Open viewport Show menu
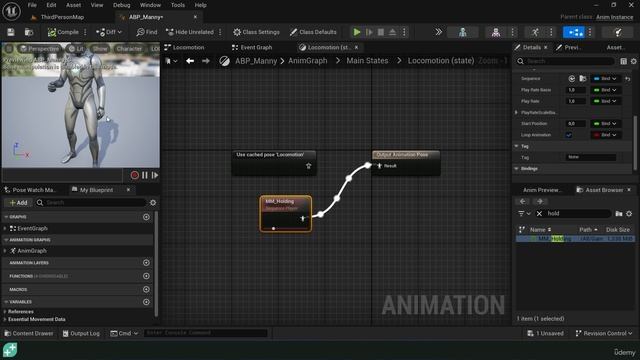Viewport: 640px width, 360px height. click(x=100, y=49)
